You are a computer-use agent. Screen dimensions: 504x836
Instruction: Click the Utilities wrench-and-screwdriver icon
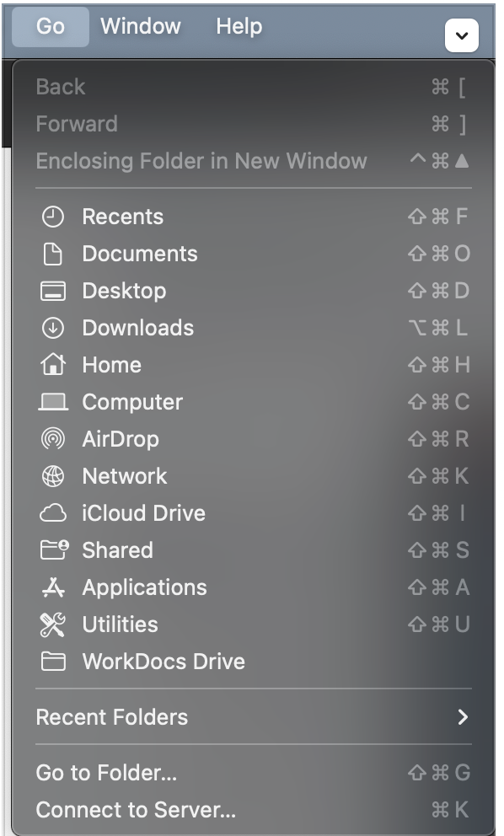53,624
